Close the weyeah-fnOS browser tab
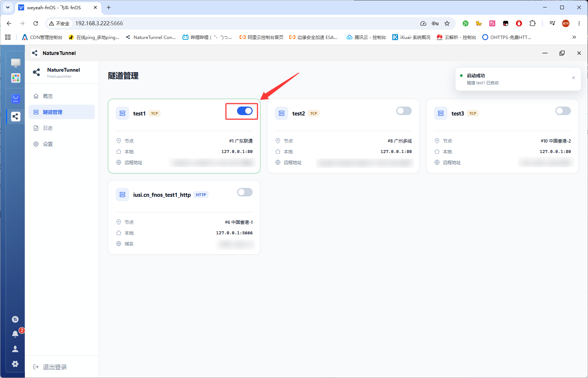This screenshot has width=588, height=378. click(95, 7)
